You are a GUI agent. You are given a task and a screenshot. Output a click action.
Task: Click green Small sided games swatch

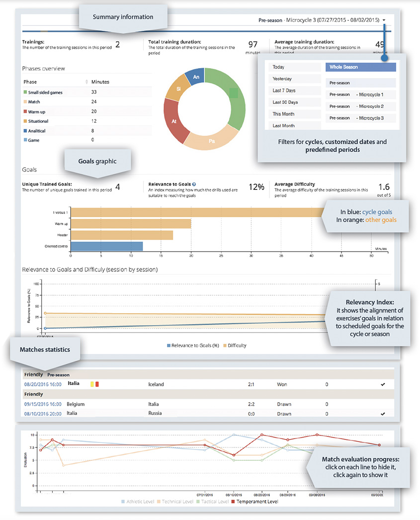25,92
